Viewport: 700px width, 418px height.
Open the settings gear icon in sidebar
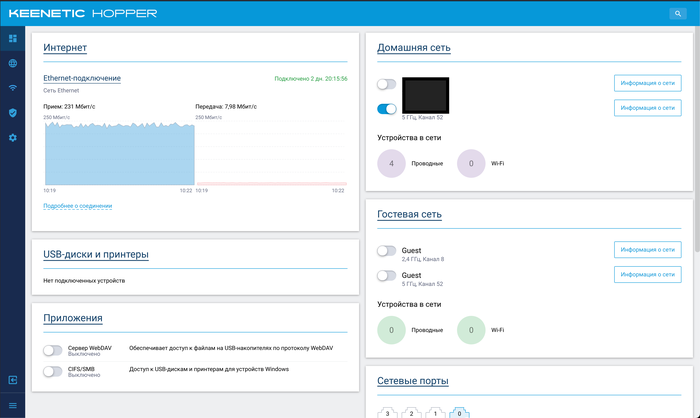point(12,138)
